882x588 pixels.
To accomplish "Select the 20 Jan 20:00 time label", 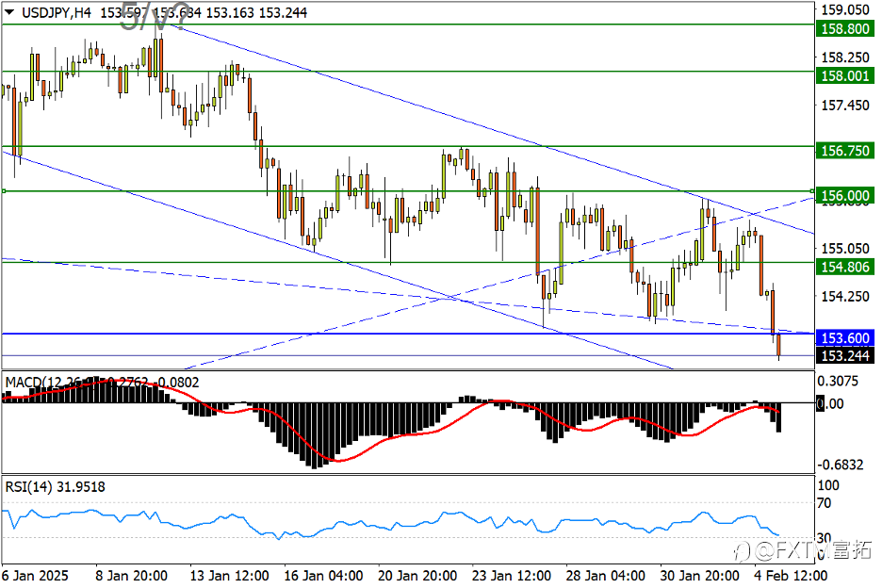I will [417, 576].
